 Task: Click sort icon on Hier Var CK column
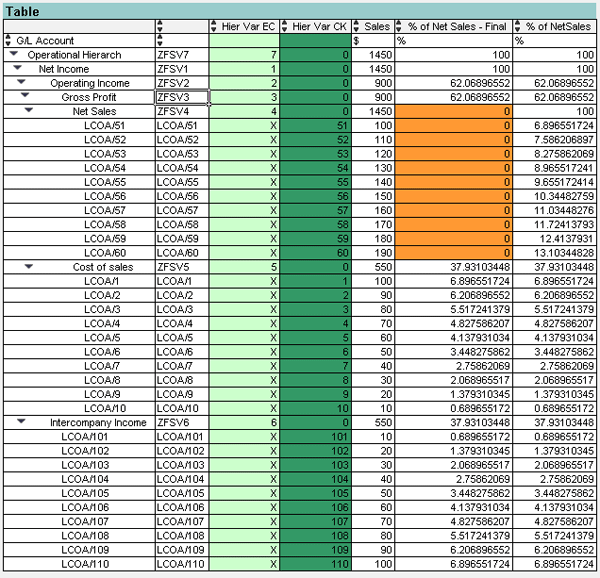coord(285,25)
